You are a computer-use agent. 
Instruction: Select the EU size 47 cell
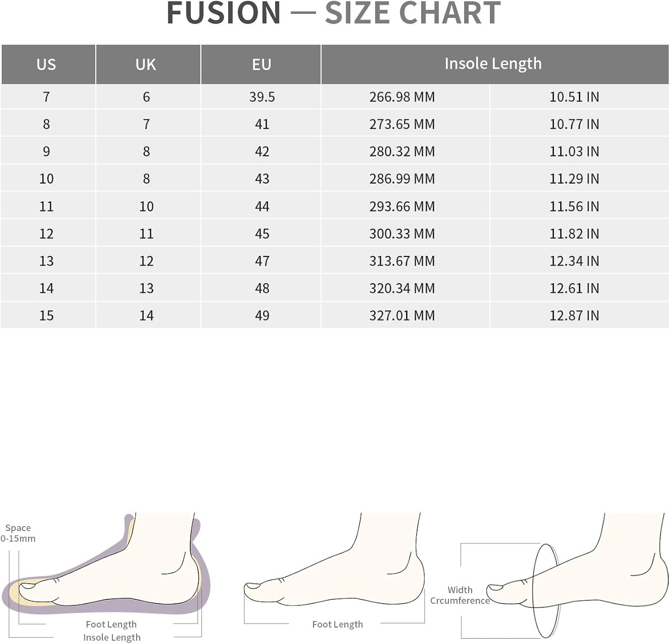click(261, 261)
